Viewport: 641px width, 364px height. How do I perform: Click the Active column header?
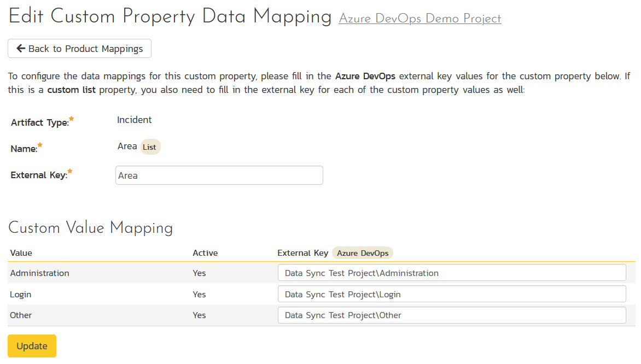(205, 253)
